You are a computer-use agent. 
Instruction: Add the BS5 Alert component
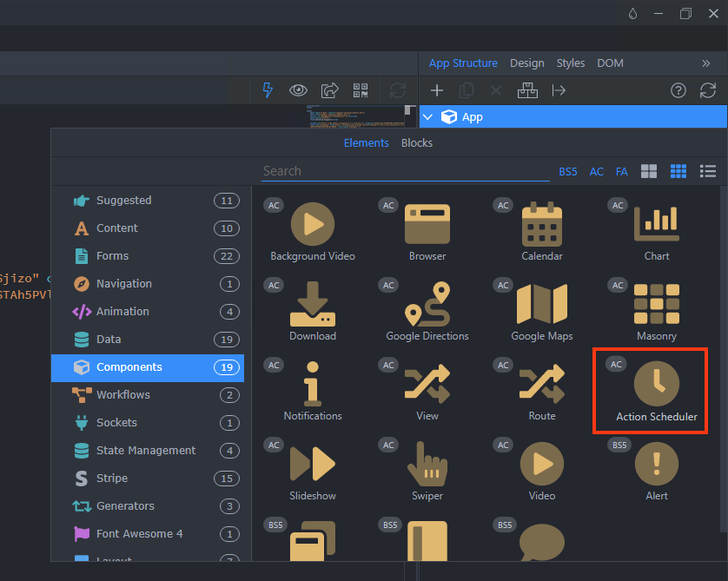(657, 471)
